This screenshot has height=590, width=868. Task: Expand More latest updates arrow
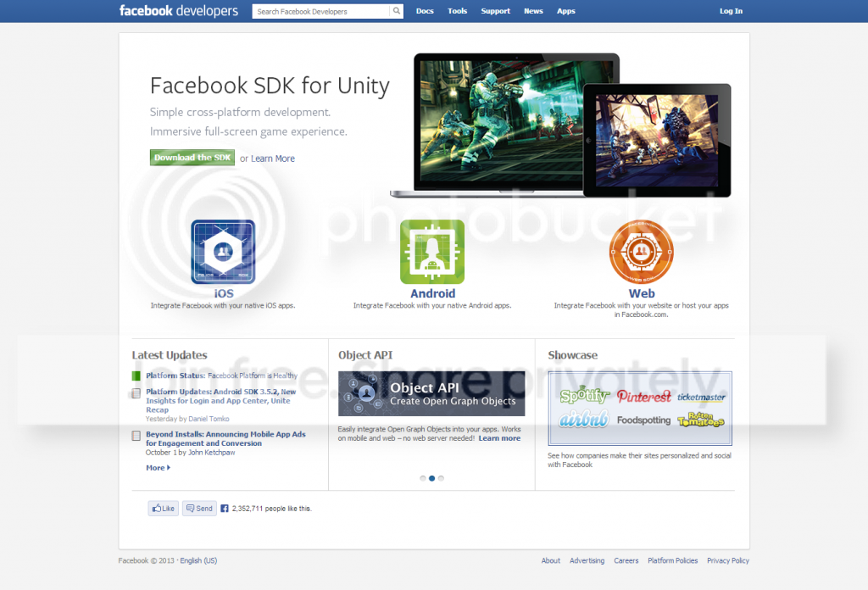tap(169, 468)
